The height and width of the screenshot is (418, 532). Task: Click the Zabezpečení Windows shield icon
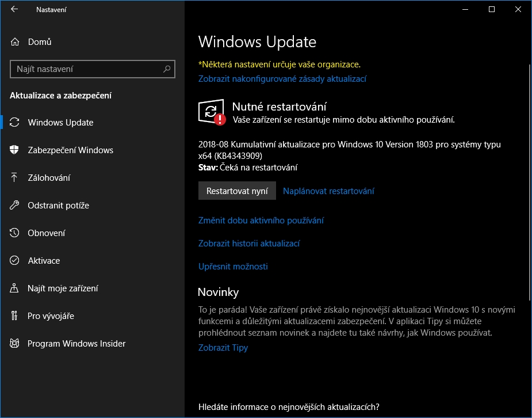point(14,150)
